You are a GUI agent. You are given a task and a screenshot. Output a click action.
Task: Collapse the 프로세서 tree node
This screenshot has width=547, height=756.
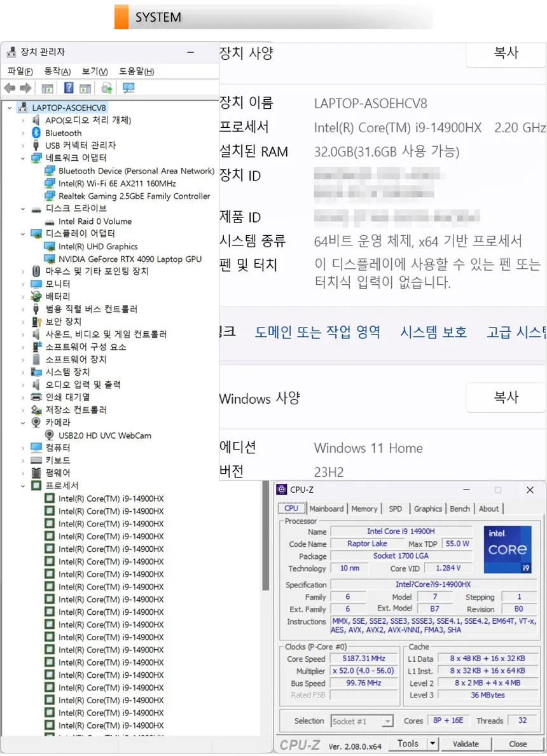(x=23, y=486)
